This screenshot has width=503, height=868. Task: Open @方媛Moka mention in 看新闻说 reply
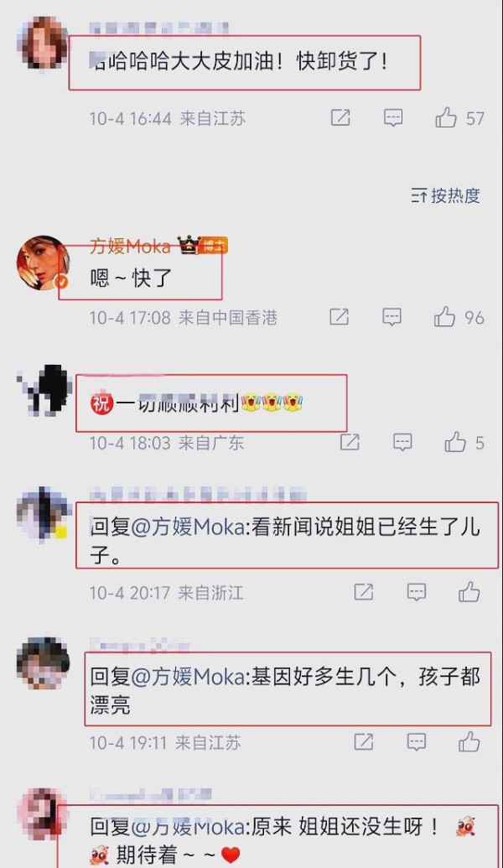tap(188, 528)
